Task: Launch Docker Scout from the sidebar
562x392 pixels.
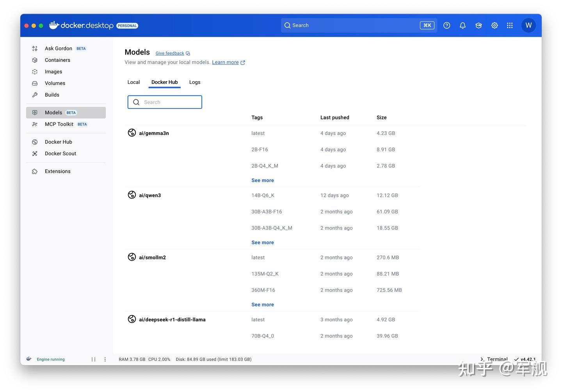Action: 60,153
